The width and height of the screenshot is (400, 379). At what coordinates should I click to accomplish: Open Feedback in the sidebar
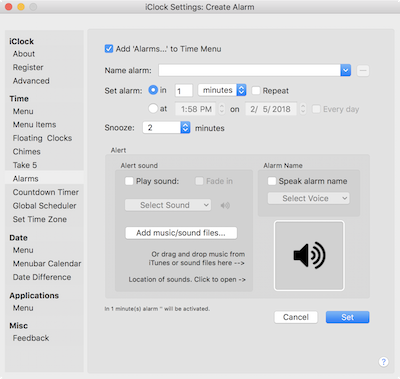(31, 338)
